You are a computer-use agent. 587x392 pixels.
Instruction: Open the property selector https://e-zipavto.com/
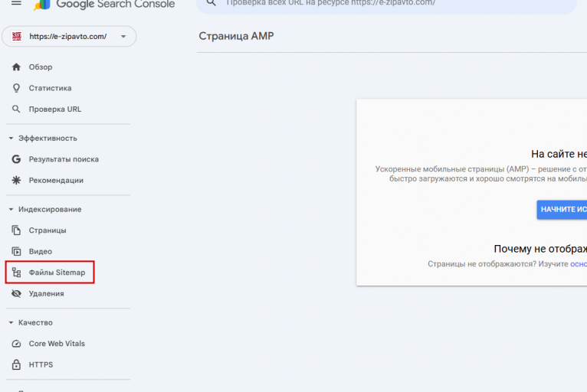[69, 36]
